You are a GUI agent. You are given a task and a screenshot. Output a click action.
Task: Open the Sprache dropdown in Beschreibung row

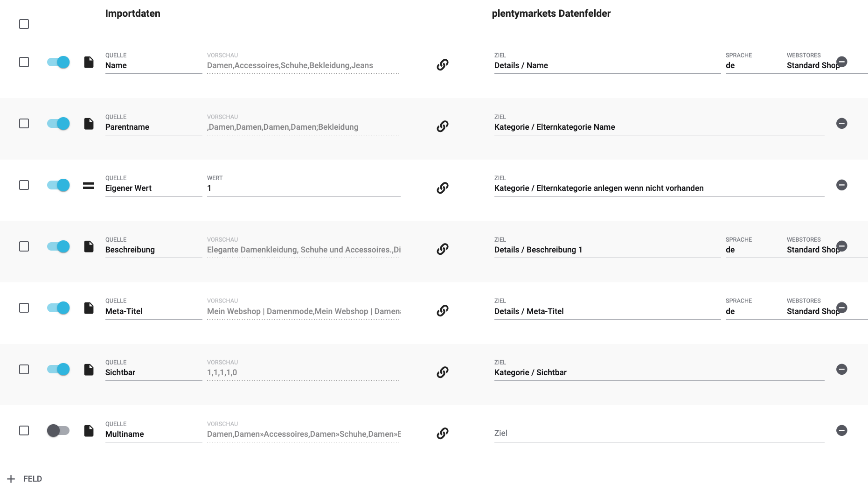tap(751, 250)
